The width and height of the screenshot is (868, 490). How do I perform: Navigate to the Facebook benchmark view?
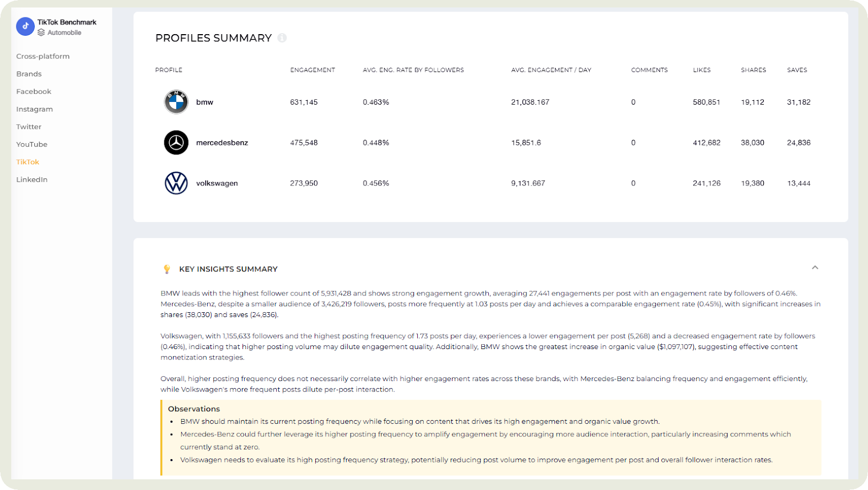(34, 91)
